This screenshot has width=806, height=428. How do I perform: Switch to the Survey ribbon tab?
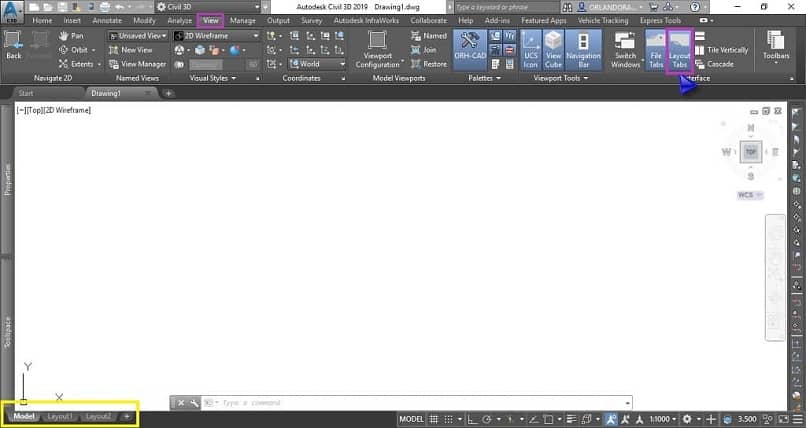312,21
